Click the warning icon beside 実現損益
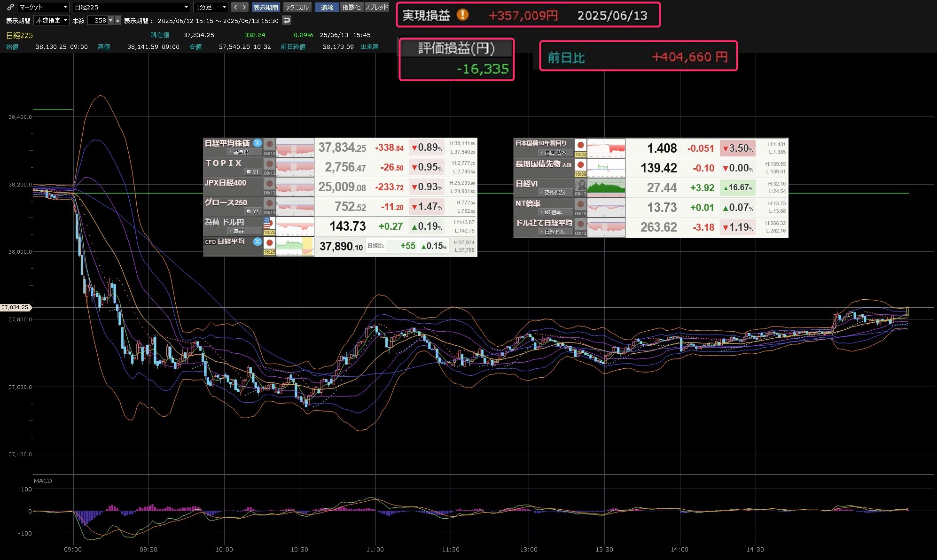Screen dimensions: 937x560 coord(462,15)
